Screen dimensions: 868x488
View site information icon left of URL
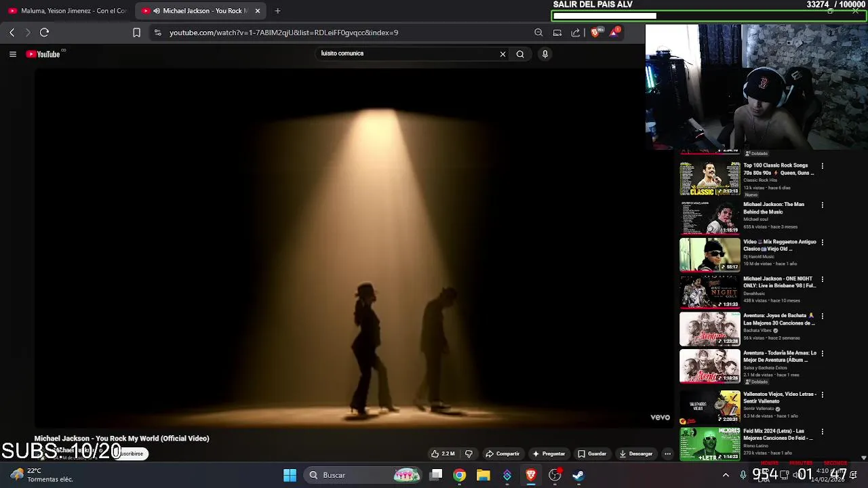pyautogui.click(x=158, y=33)
